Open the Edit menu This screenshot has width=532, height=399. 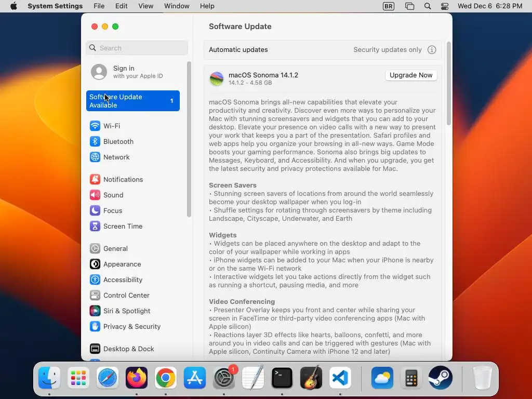click(x=121, y=6)
